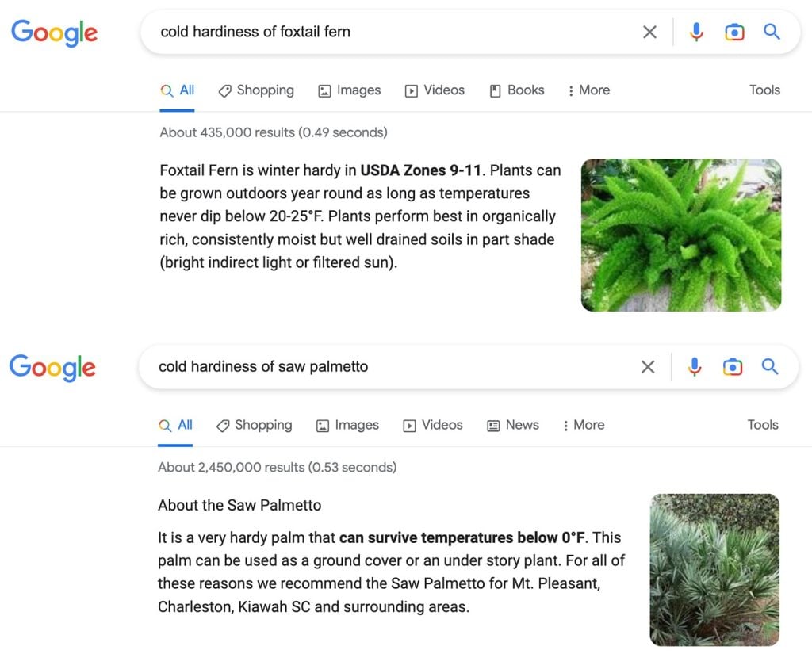
Task: Expand More menu in saw palmetto results
Action: point(584,426)
